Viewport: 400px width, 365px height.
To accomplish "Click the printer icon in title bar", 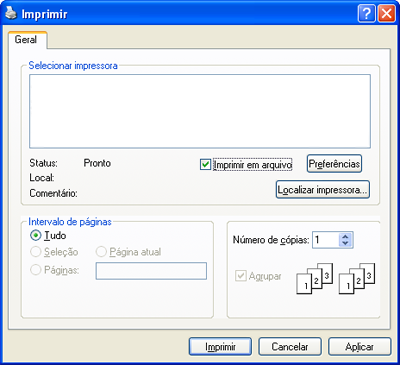I will tap(11, 14).
